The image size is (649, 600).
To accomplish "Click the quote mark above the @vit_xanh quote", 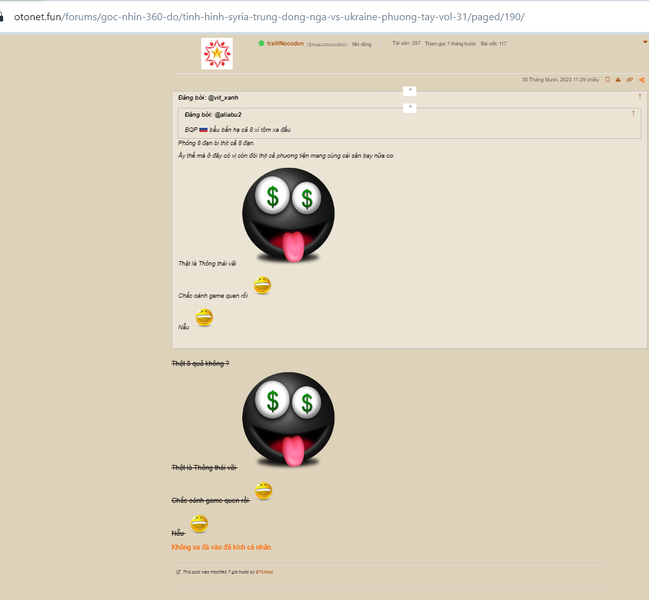I will [409, 91].
